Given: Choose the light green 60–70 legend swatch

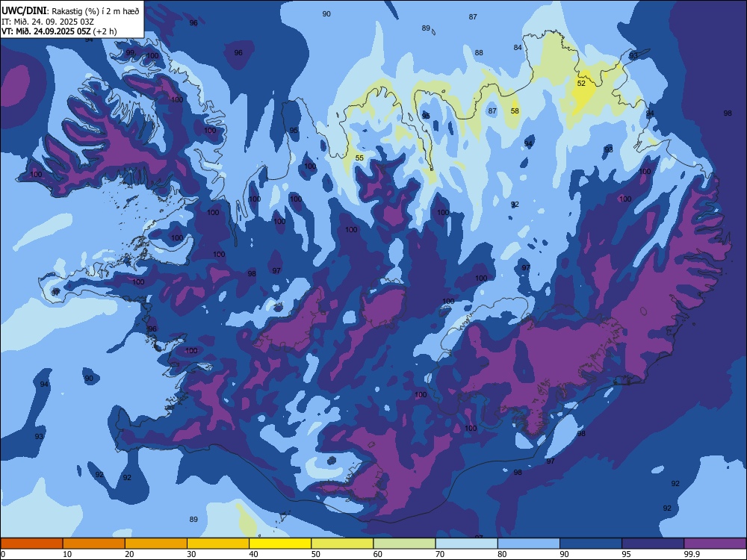Looking at the screenshot, I should point(404,544).
